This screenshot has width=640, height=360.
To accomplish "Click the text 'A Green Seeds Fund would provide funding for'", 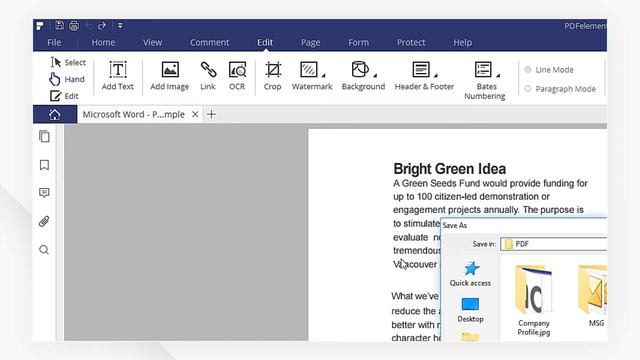I will pos(490,183).
